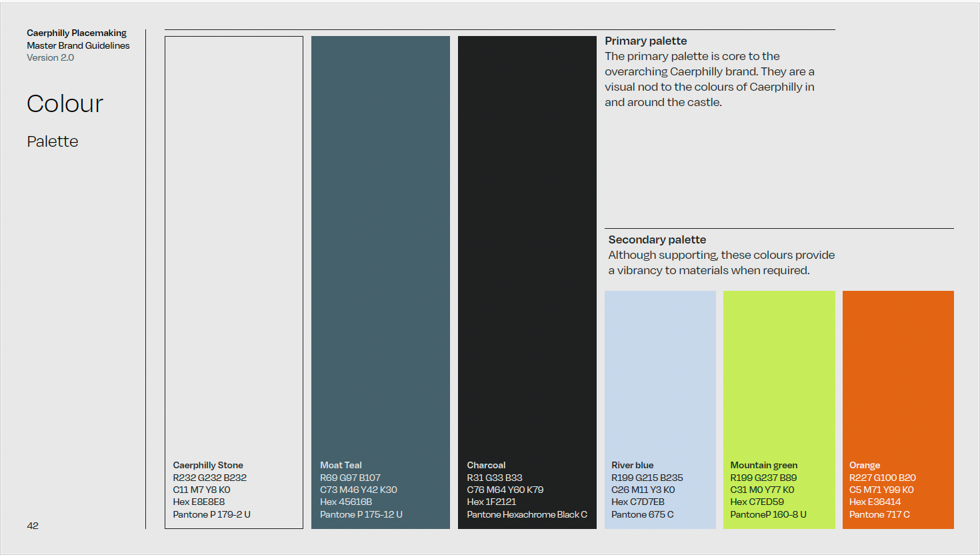
Task: Click 'R227 G100 B20' value
Action: pos(883,478)
